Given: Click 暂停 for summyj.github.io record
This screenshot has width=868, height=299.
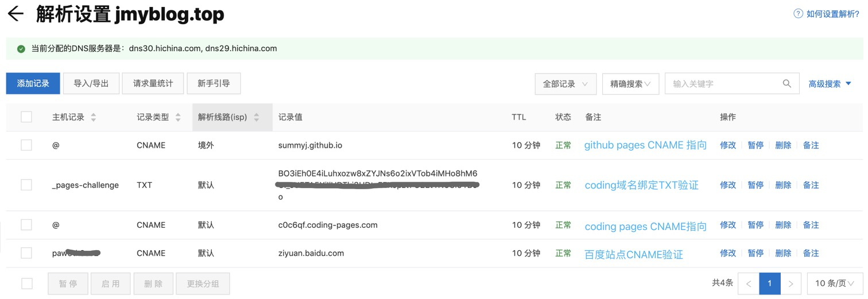Looking at the screenshot, I should coord(755,145).
